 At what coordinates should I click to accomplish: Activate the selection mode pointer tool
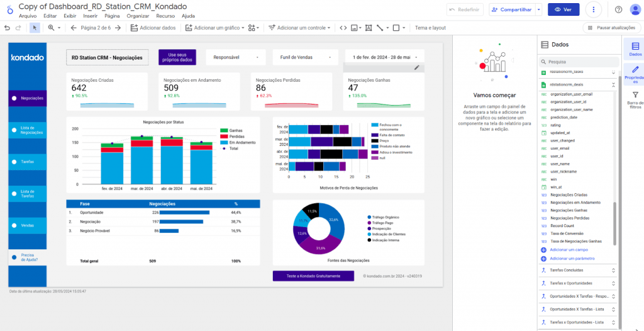[x=35, y=28]
